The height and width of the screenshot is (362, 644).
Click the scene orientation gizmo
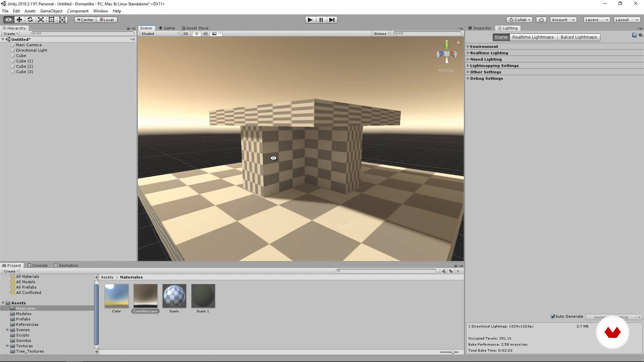(446, 53)
